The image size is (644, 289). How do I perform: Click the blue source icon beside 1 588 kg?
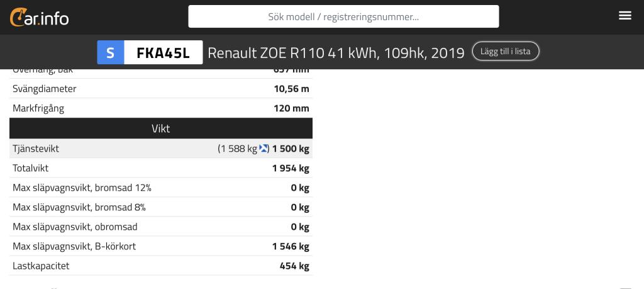[264, 149]
